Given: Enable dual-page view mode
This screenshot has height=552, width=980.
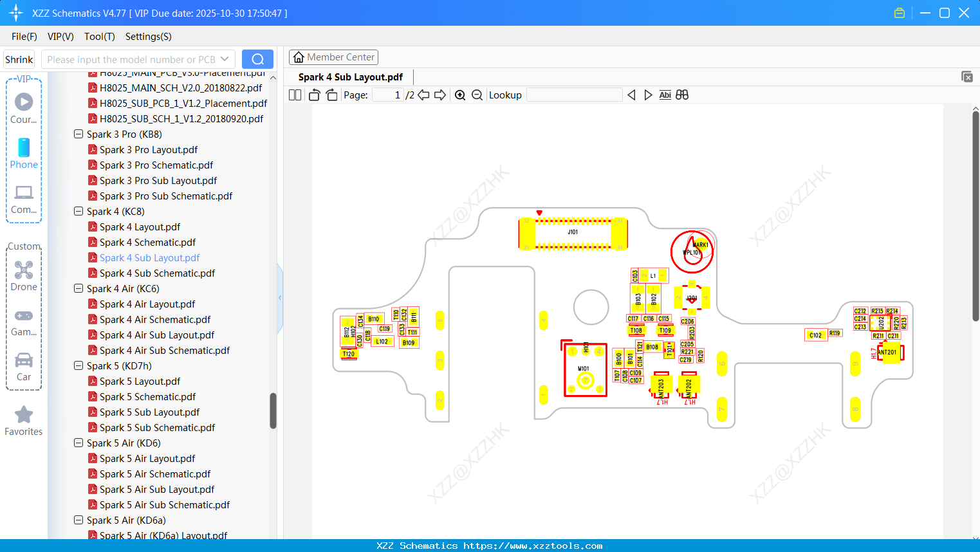Looking at the screenshot, I should tap(294, 94).
